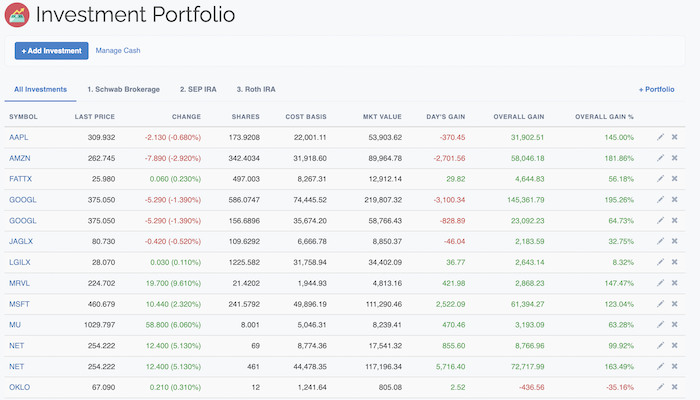Remove the LGILX holding
The height and width of the screenshot is (400, 700).
675,262
